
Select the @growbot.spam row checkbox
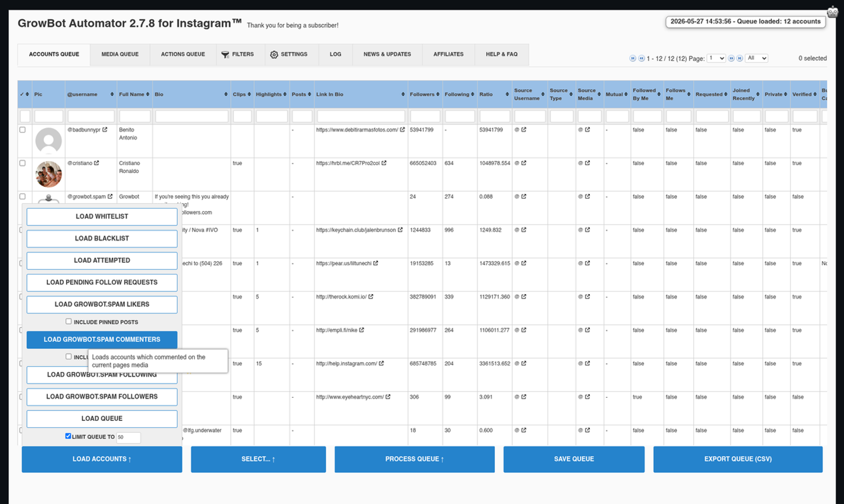coord(22,197)
